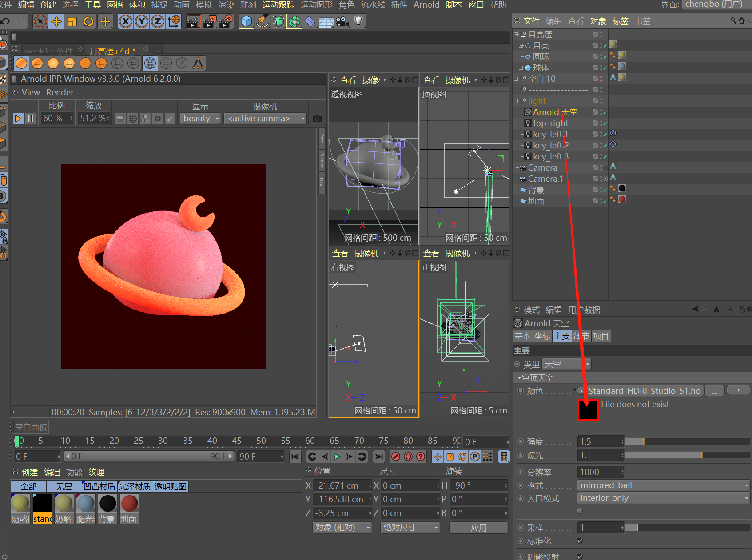Toggle the Y axis lock
Viewport: 752px width, 560px height.
coord(142,21)
